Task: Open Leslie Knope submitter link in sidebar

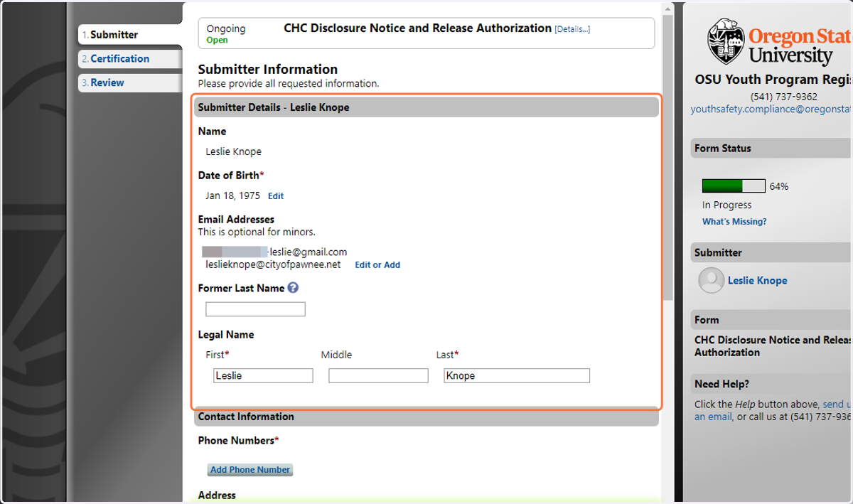Action: [x=757, y=280]
